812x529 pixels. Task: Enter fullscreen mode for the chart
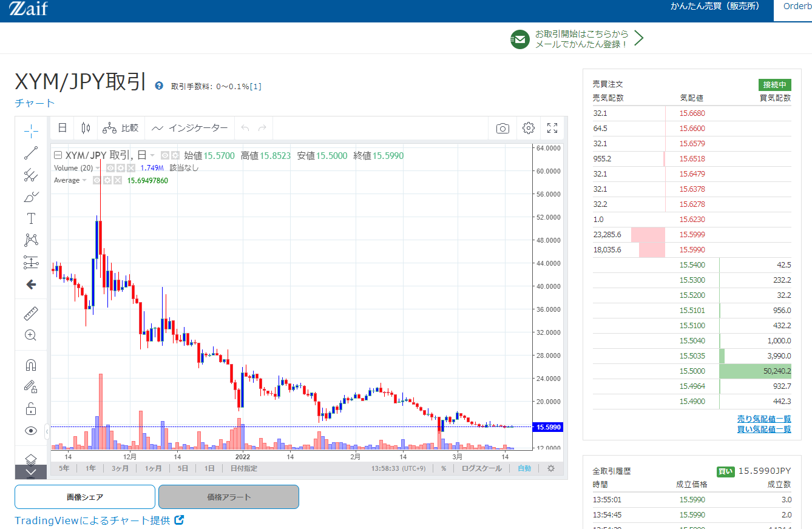(552, 128)
